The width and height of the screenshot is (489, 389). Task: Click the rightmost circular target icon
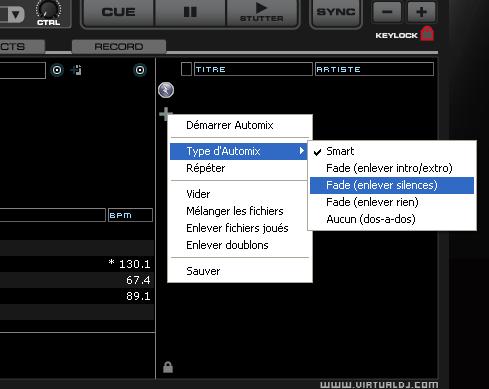pyautogui.click(x=140, y=70)
